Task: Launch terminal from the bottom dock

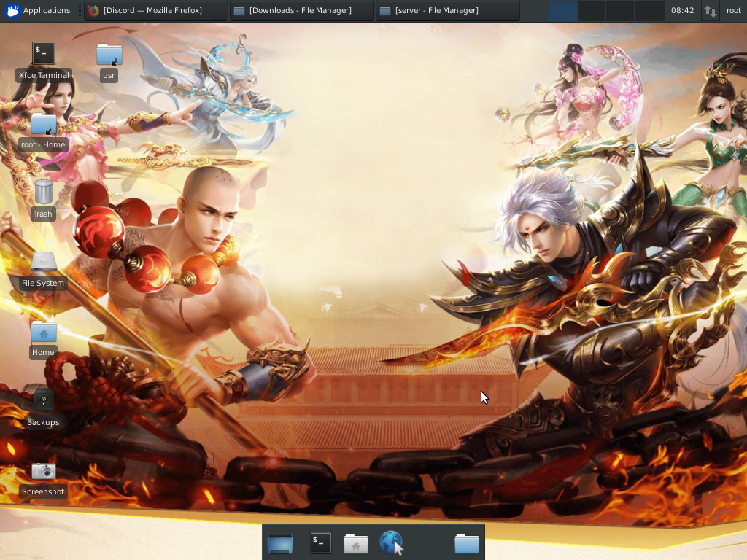Action: coord(320,543)
